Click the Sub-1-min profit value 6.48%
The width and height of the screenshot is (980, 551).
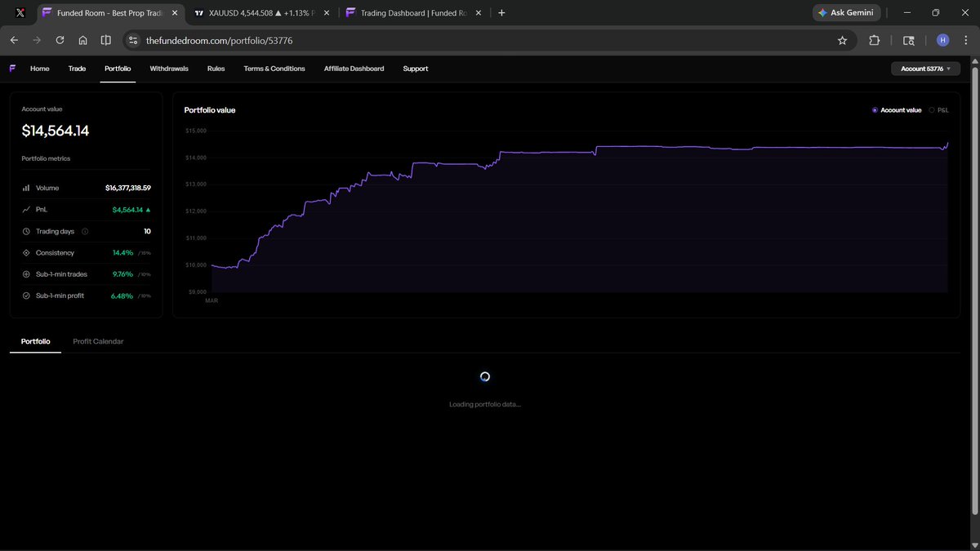tap(121, 295)
